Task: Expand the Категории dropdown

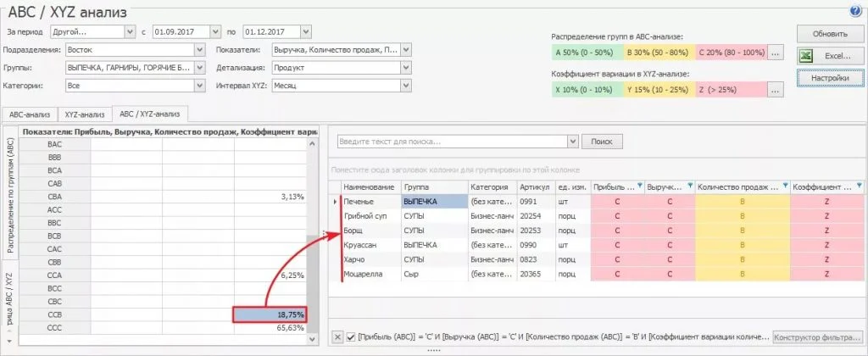Action: point(200,86)
